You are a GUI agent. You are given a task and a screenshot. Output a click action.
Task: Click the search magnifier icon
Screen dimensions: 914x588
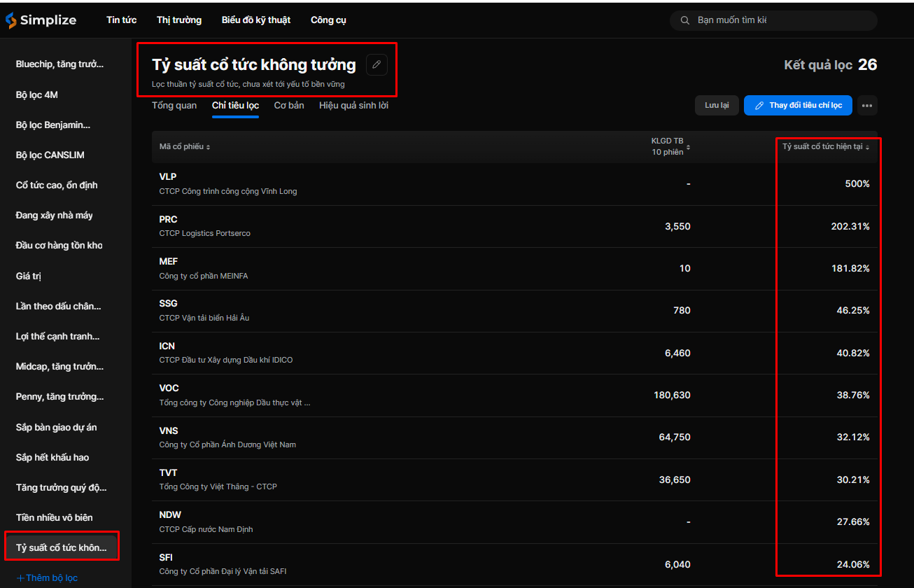coord(684,20)
